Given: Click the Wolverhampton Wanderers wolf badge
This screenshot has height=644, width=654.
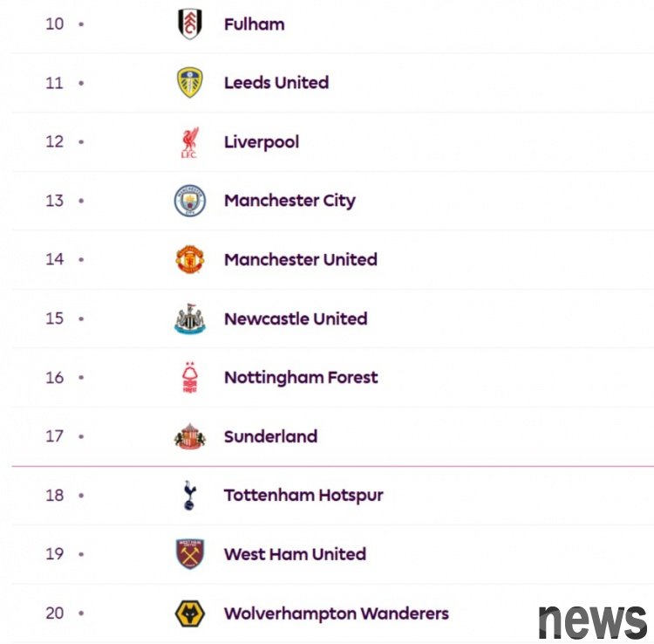Looking at the screenshot, I should [x=190, y=613].
